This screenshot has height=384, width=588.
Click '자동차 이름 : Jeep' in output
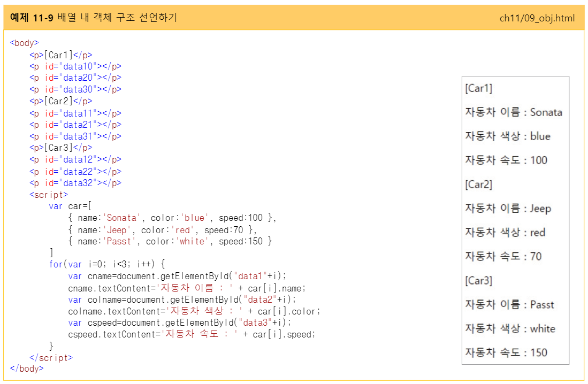tap(508, 209)
